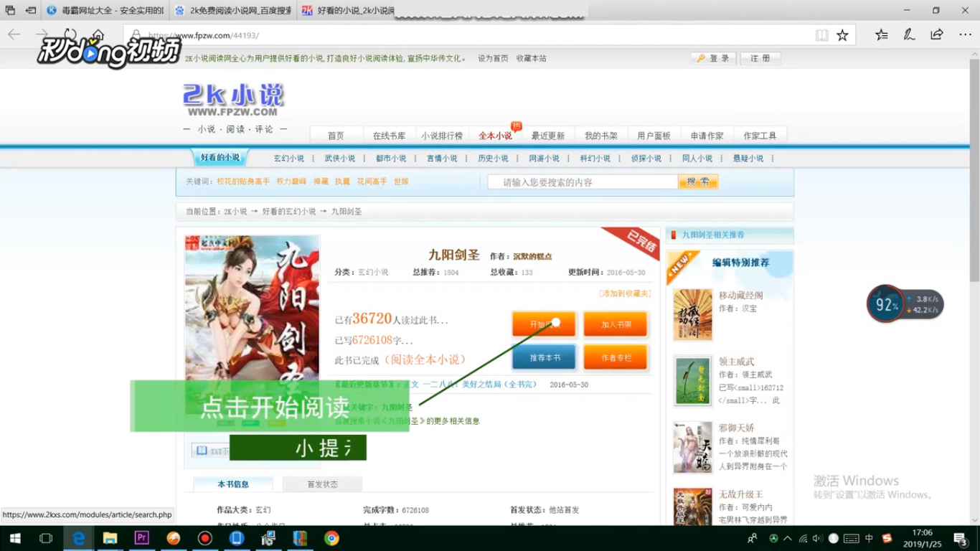Open the 我的书架 navigation item
The height and width of the screenshot is (551, 980).
[601, 136]
